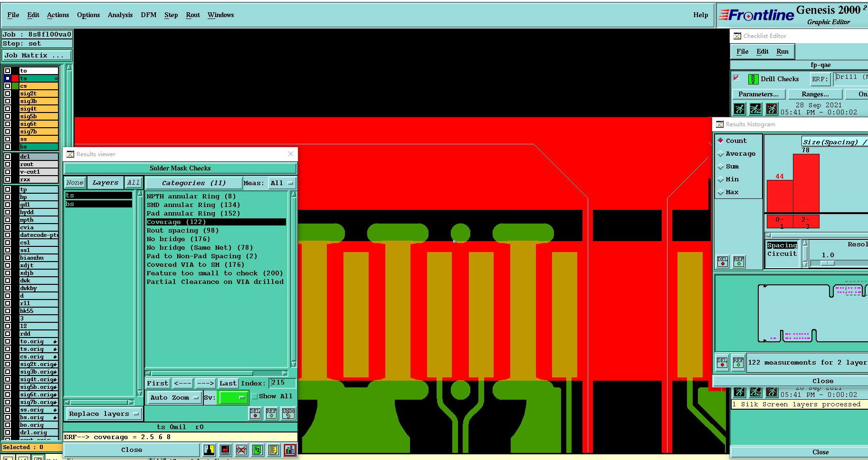Select the Sum radio option
This screenshot has width=868, height=460.
click(721, 167)
